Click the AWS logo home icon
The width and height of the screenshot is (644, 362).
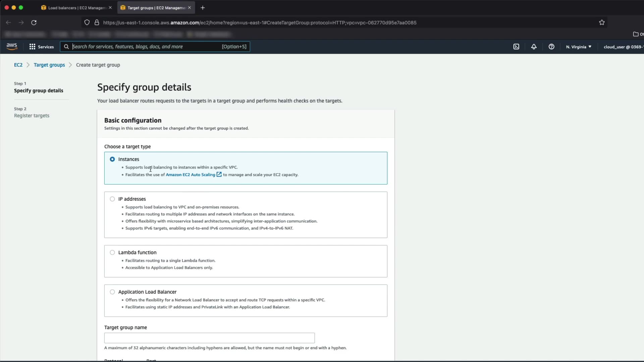[12, 47]
